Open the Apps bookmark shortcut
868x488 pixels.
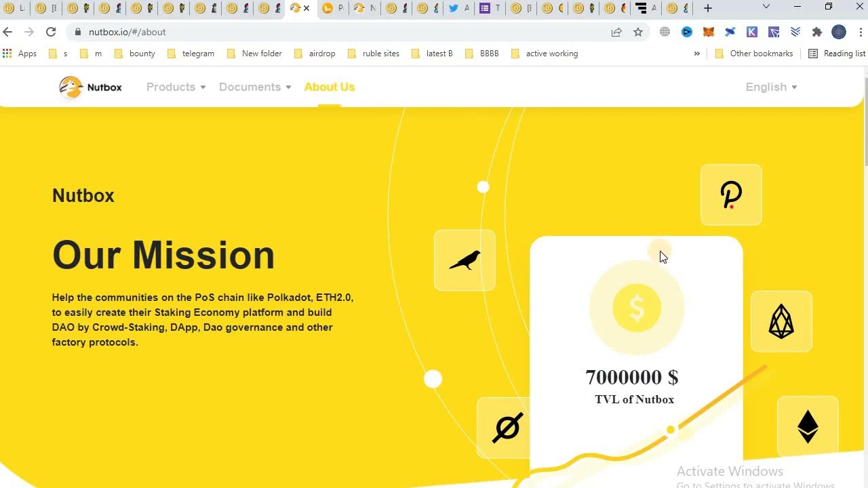click(20, 54)
